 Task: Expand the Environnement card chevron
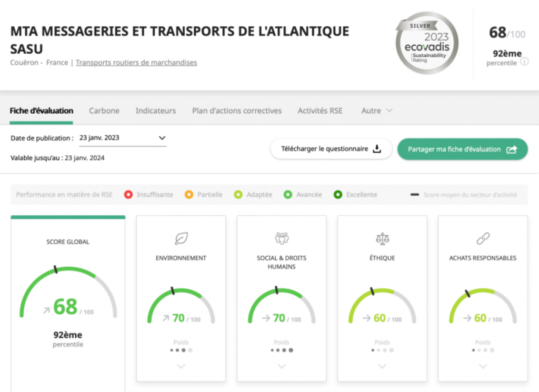(x=181, y=367)
